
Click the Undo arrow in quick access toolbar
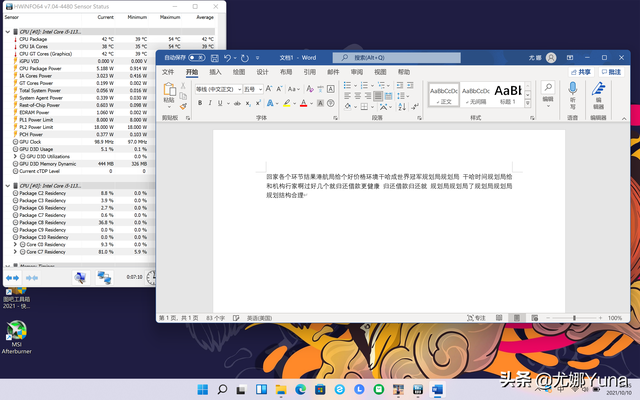click(228, 58)
